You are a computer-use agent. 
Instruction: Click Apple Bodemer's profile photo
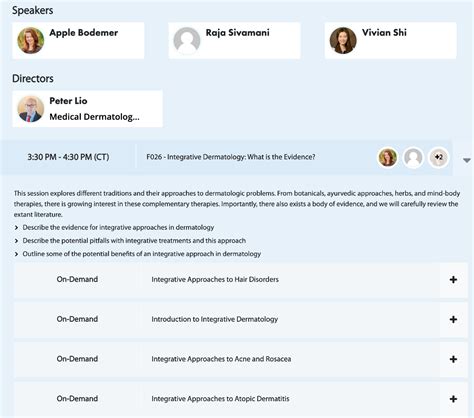31,40
